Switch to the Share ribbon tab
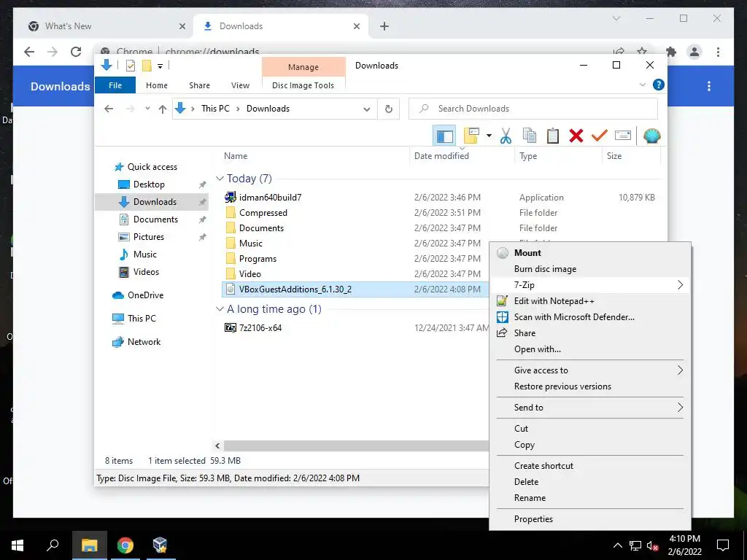 pyautogui.click(x=199, y=85)
